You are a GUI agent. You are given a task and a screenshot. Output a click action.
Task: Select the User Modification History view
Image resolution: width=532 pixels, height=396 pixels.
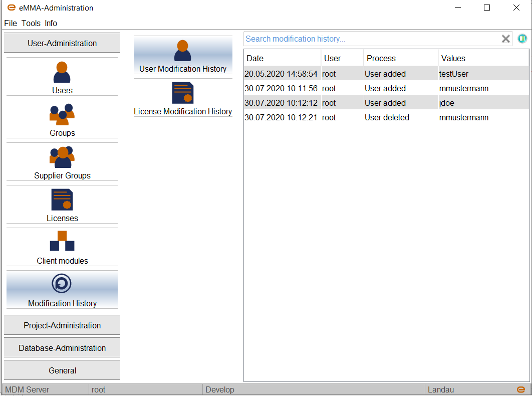point(182,55)
